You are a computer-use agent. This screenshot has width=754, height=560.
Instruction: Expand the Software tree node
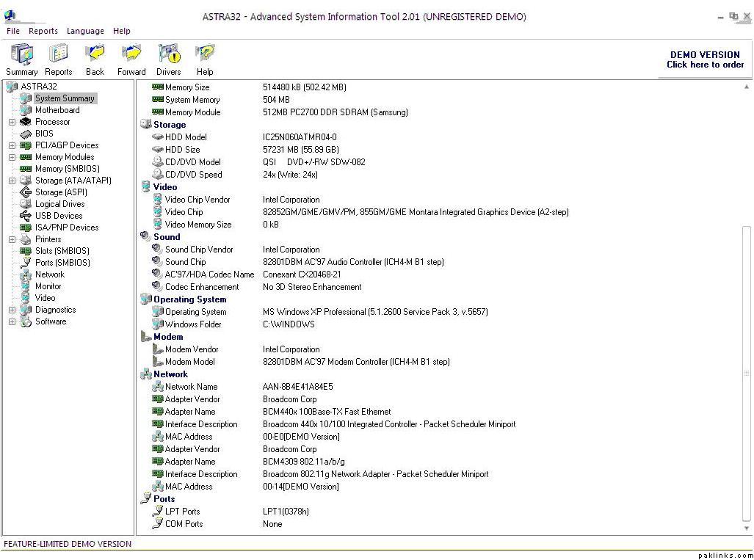12,321
